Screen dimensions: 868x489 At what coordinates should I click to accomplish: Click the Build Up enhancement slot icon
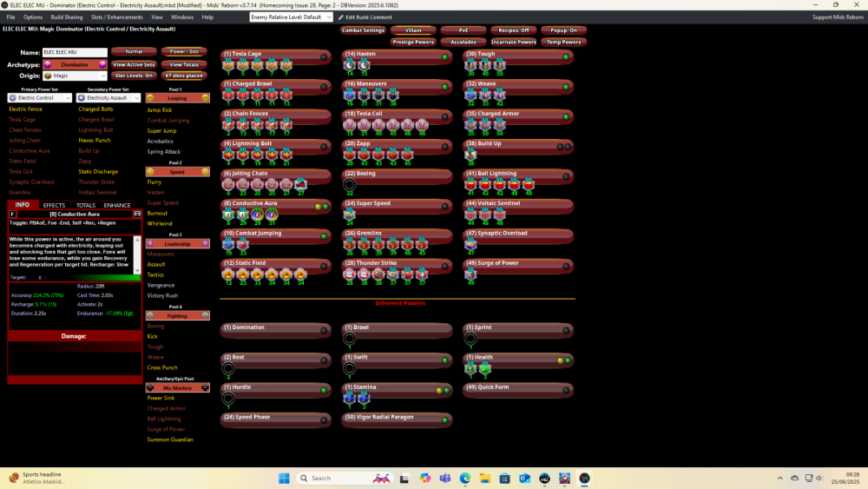(471, 155)
